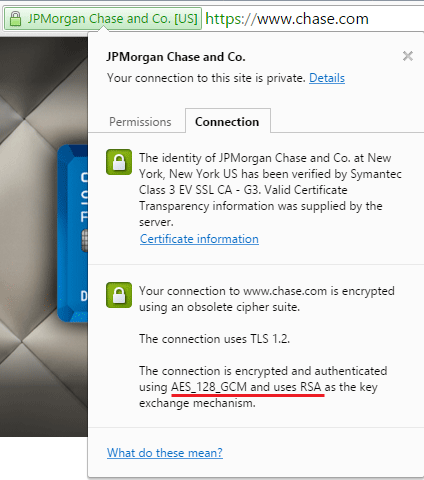Switch to the Permissions tab

[140, 122]
